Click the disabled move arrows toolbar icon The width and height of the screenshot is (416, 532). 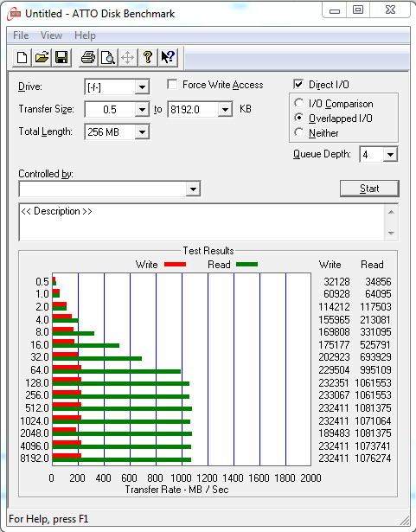(x=128, y=57)
